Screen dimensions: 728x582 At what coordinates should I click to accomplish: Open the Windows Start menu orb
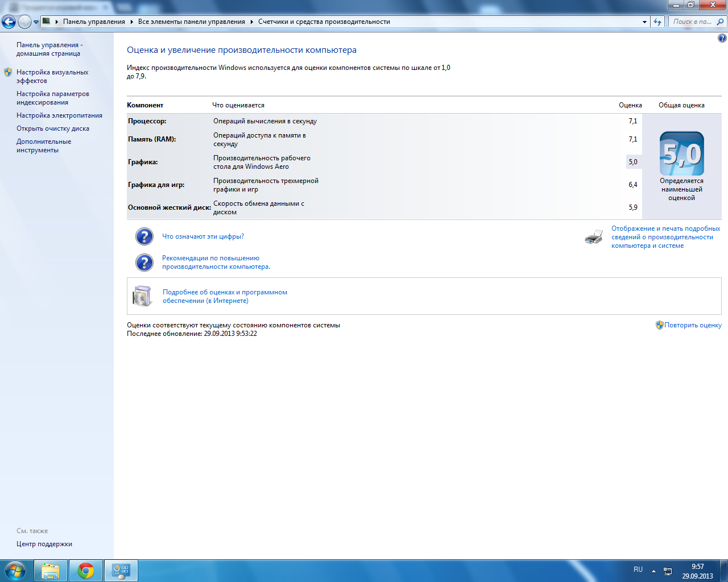pyautogui.click(x=15, y=571)
